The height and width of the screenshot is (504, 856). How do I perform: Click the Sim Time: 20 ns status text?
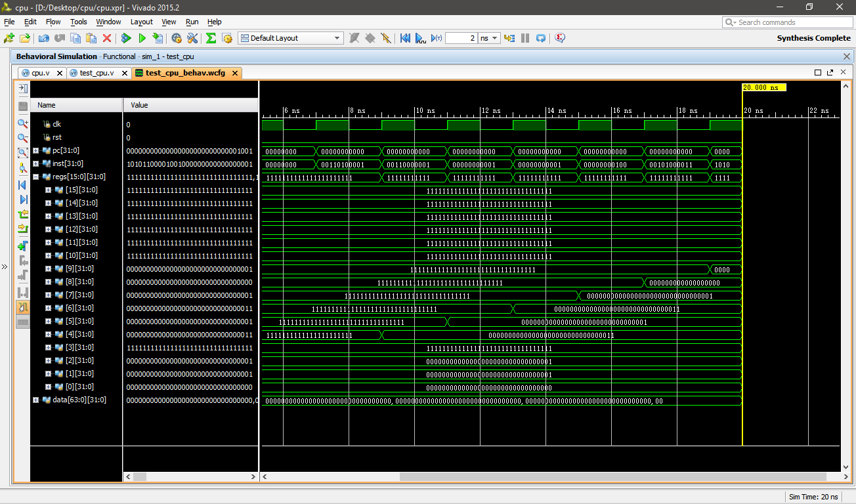pyautogui.click(x=814, y=497)
